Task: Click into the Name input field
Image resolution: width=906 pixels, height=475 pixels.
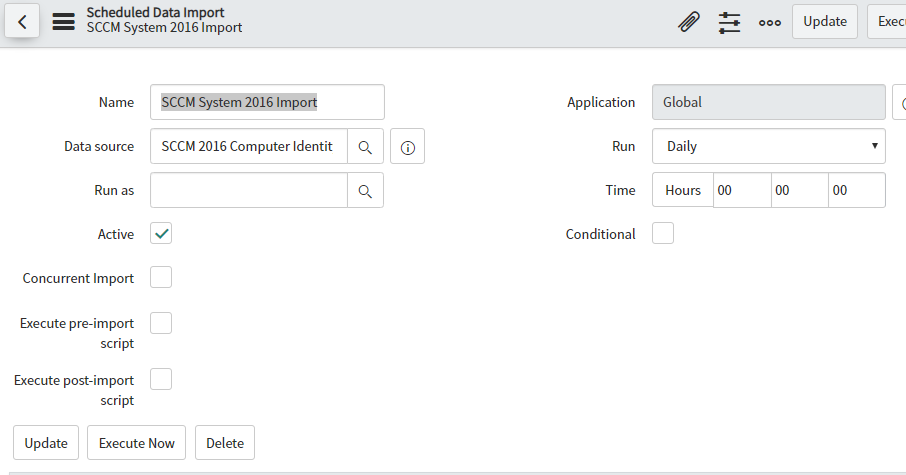Action: [x=267, y=102]
